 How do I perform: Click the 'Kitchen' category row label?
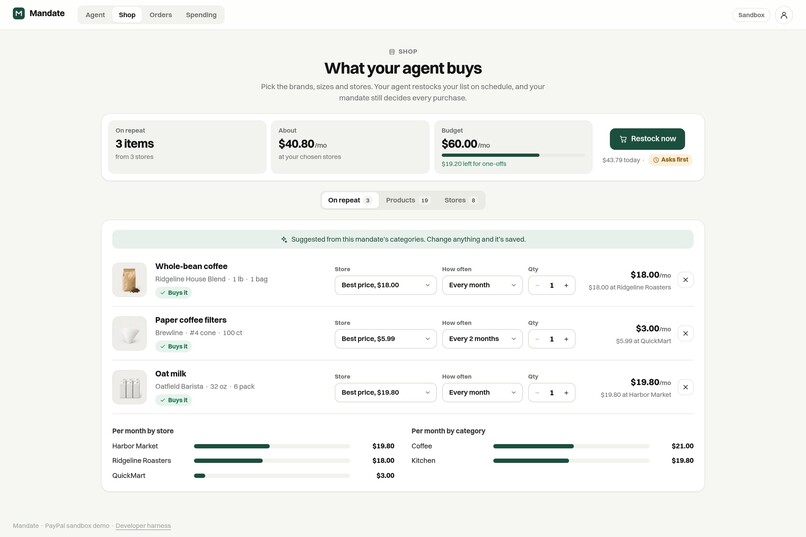point(423,460)
